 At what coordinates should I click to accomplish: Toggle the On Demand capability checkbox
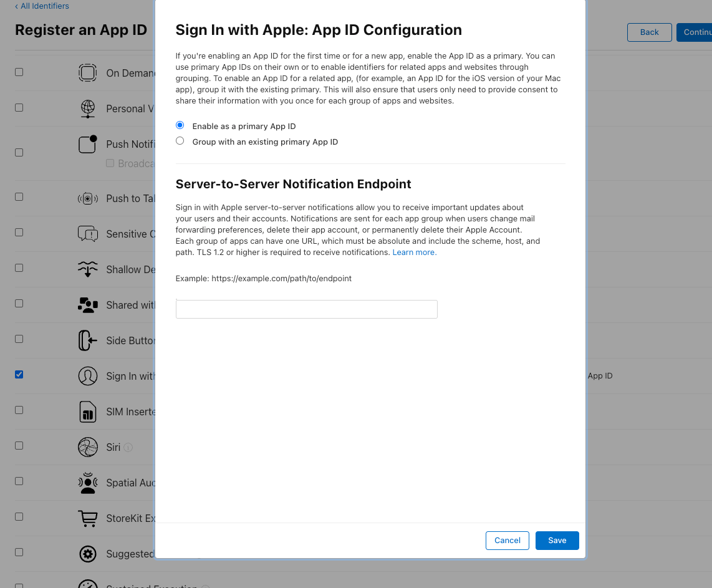(19, 72)
